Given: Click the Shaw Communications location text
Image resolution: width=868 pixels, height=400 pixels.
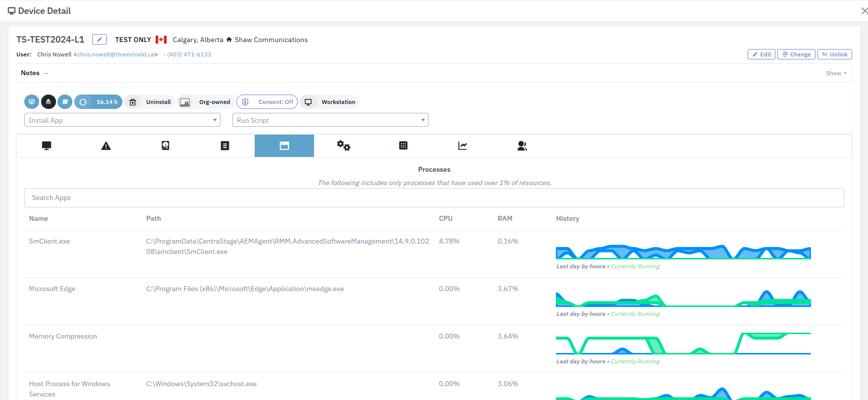Looking at the screenshot, I should coord(271,40).
